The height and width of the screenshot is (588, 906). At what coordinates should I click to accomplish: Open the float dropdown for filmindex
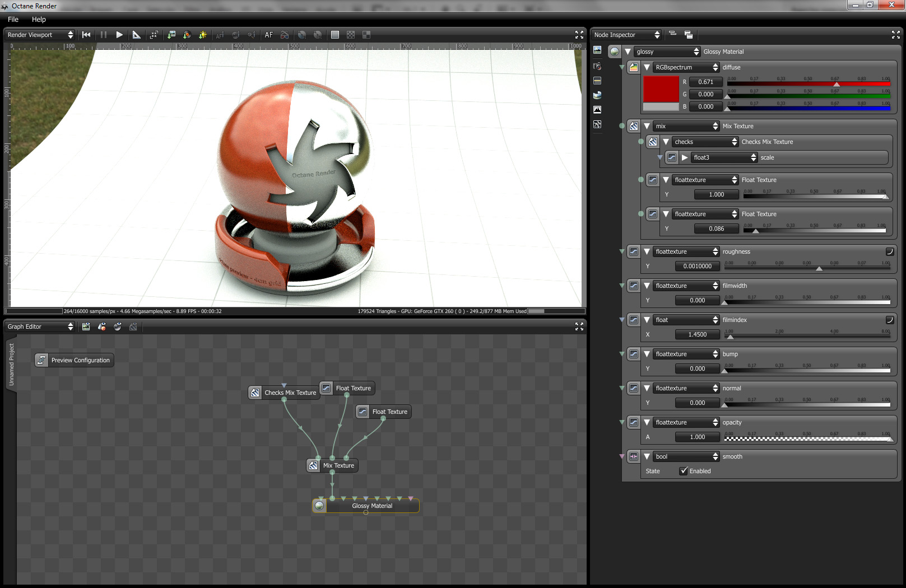point(686,320)
